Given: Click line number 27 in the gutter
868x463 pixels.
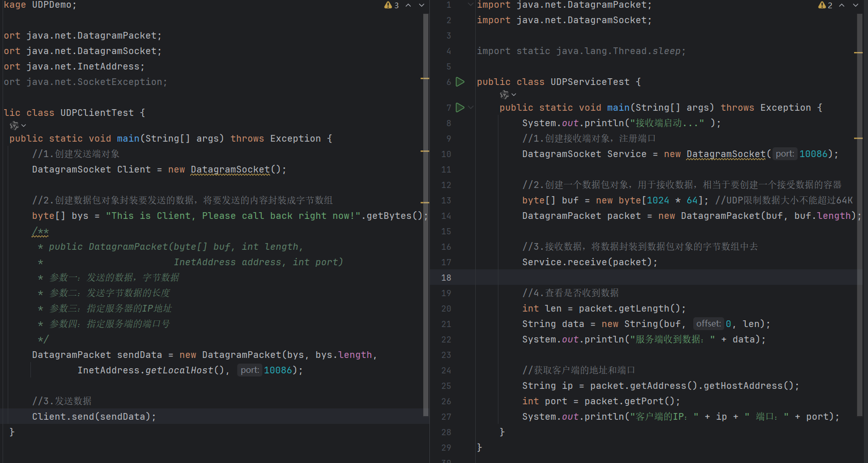Looking at the screenshot, I should coord(446,417).
